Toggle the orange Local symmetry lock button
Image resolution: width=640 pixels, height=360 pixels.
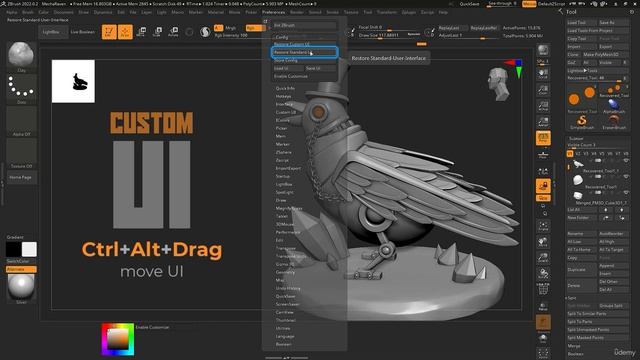543,186
